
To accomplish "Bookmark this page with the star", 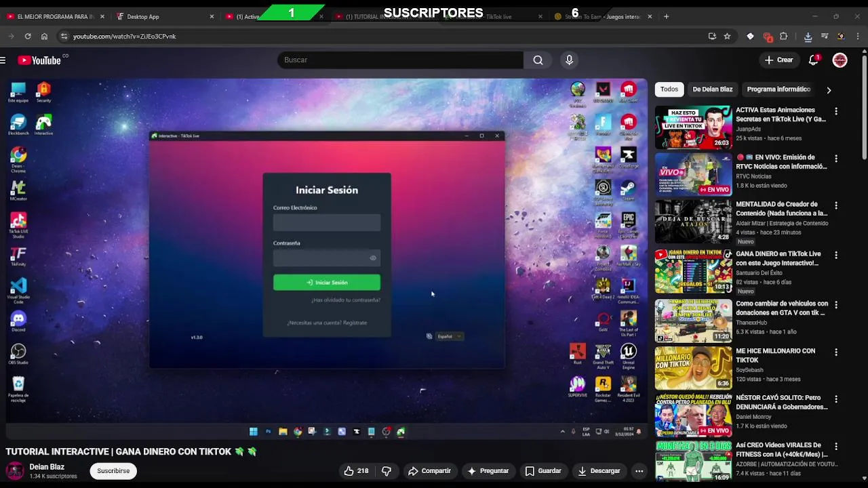I will 727,36.
